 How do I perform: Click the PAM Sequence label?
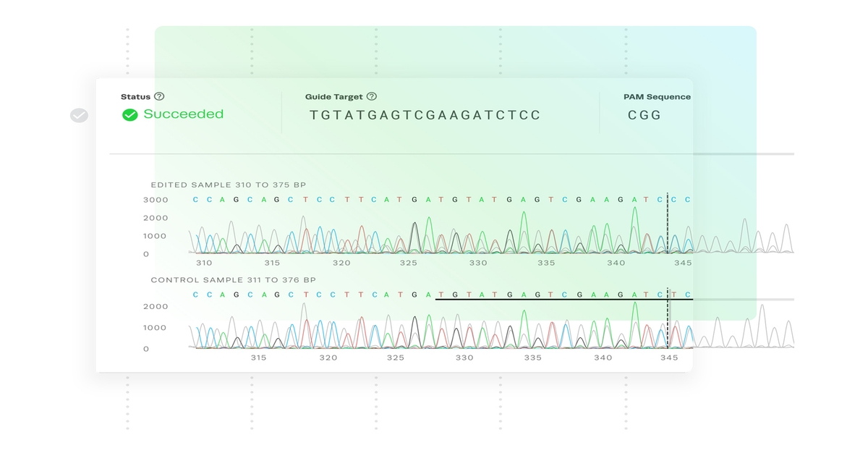click(x=657, y=96)
